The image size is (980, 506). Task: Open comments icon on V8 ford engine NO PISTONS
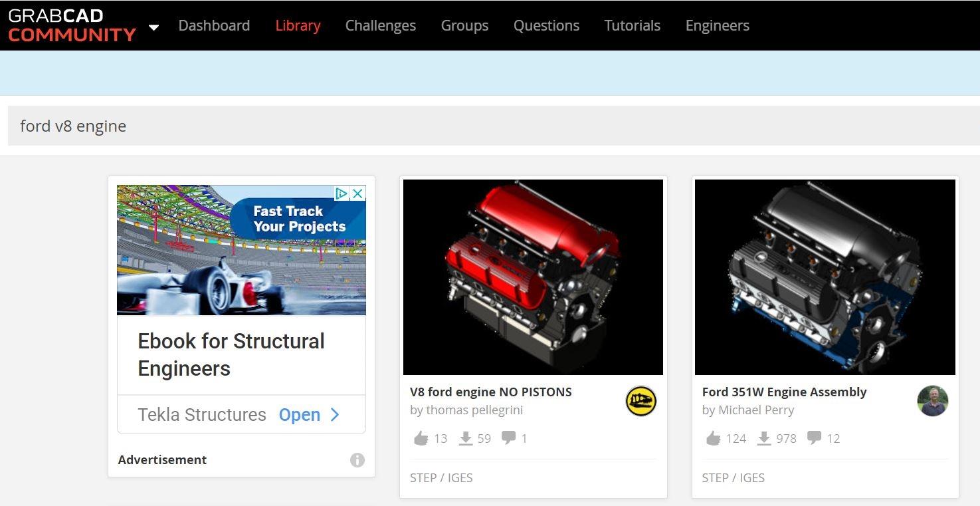[x=509, y=438]
